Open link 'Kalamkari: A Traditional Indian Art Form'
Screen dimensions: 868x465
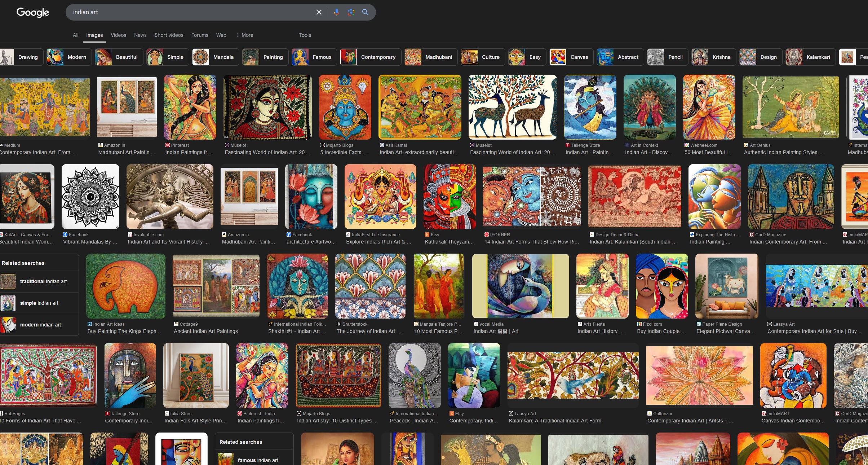point(555,421)
